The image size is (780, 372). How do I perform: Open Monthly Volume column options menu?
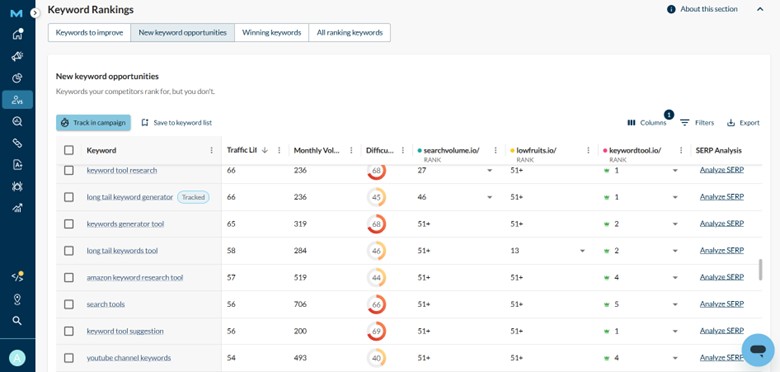coord(351,150)
